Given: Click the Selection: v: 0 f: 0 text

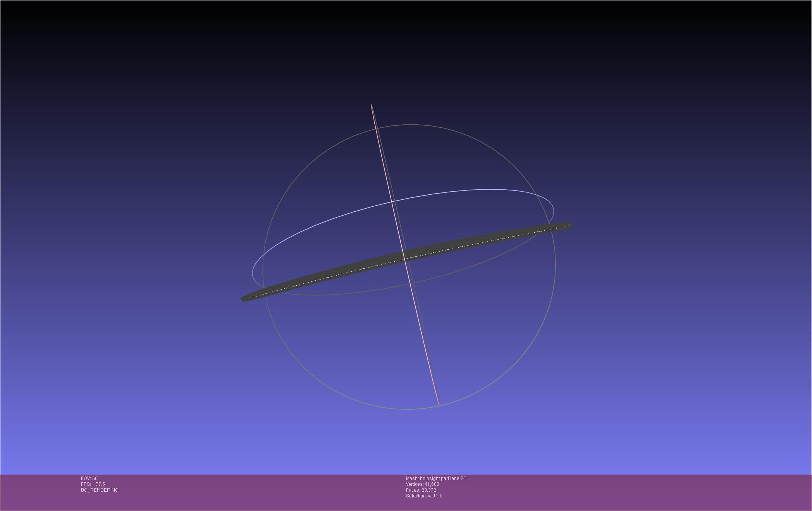Looking at the screenshot, I should pyautogui.click(x=424, y=496).
